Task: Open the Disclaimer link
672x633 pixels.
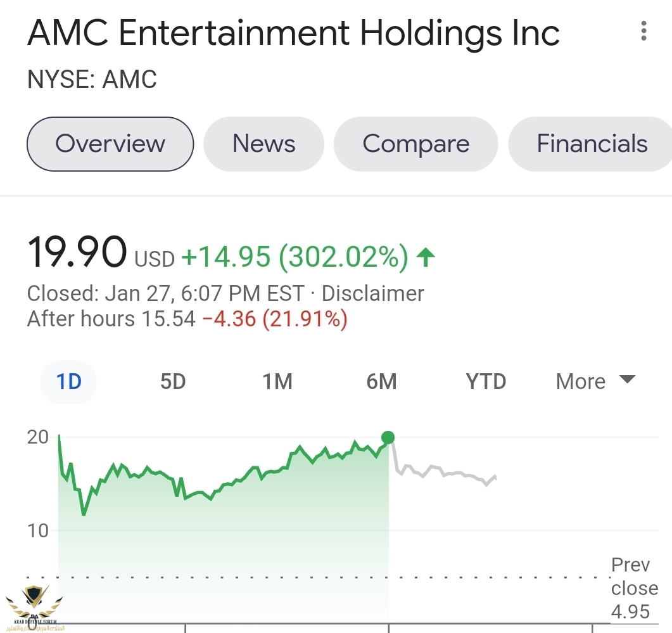Action: (x=372, y=294)
